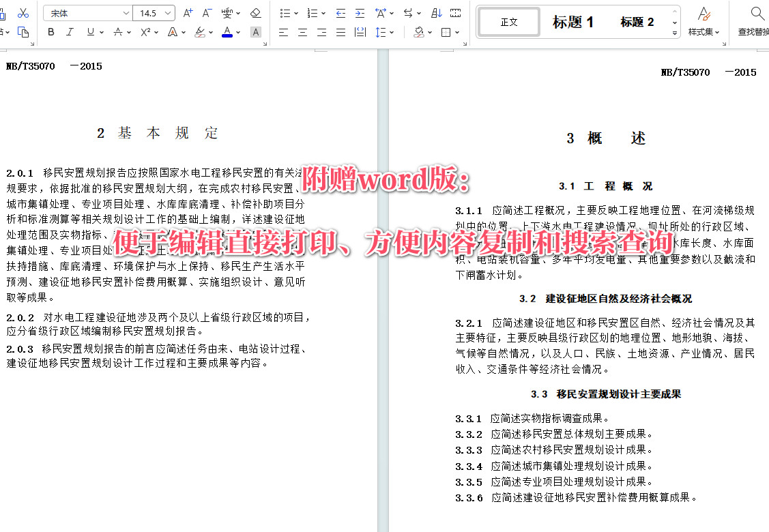769x532 pixels.
Task: Select the Bold formatting icon
Action: click(x=50, y=32)
